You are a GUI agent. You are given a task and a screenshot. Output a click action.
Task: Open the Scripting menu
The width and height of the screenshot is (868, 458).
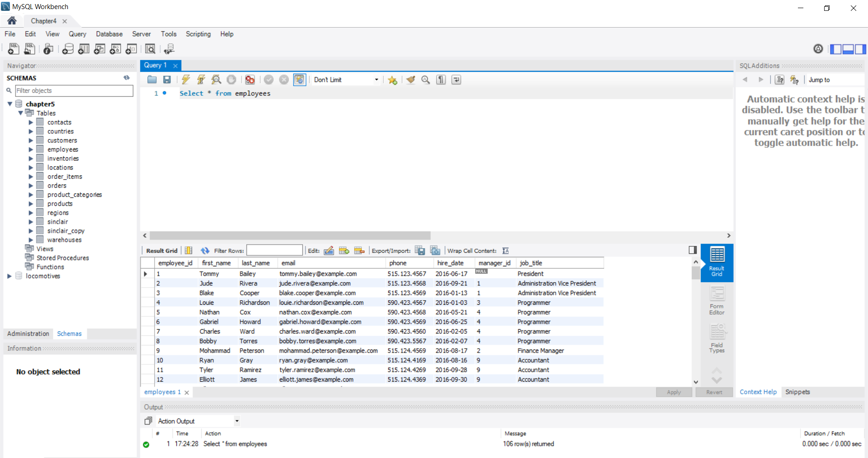(x=198, y=34)
